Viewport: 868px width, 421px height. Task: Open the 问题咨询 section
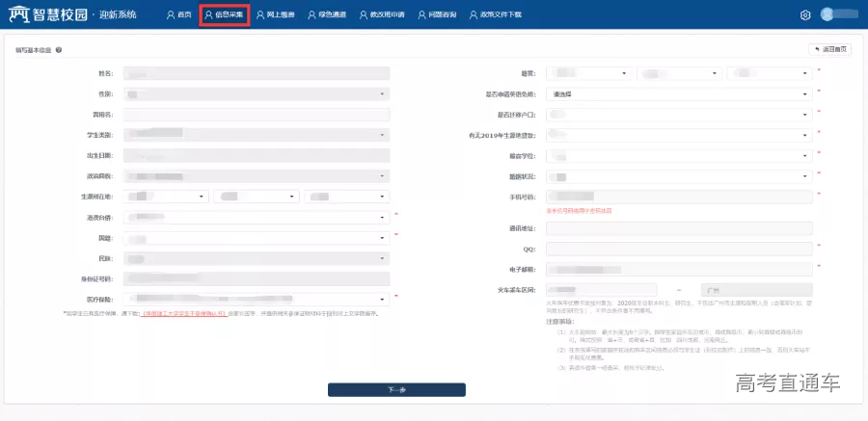coord(445,15)
